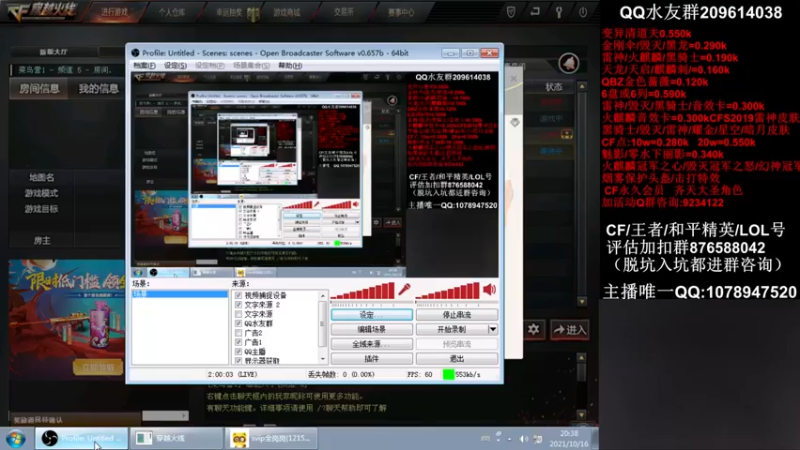
Task: Click OBS preview area
Action: coord(315,174)
